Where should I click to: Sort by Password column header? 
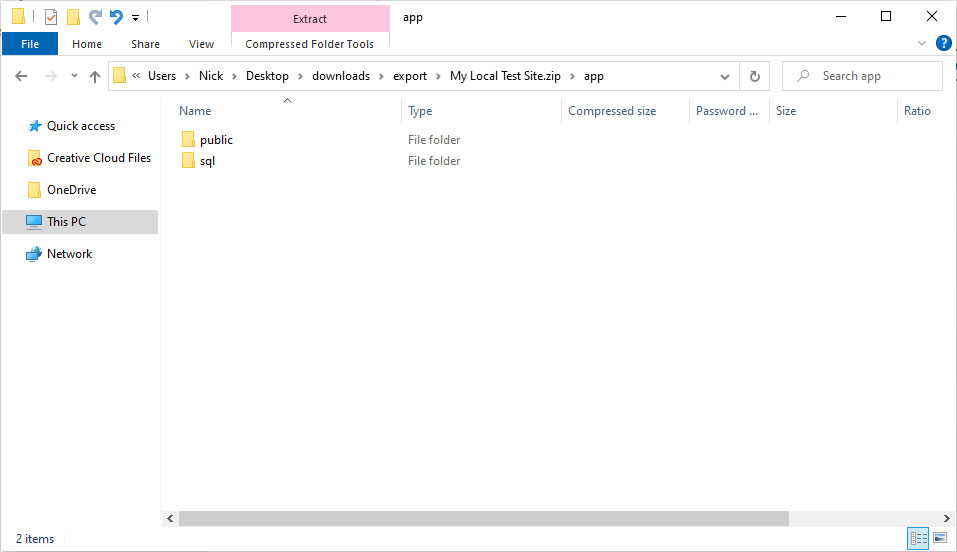(x=726, y=111)
